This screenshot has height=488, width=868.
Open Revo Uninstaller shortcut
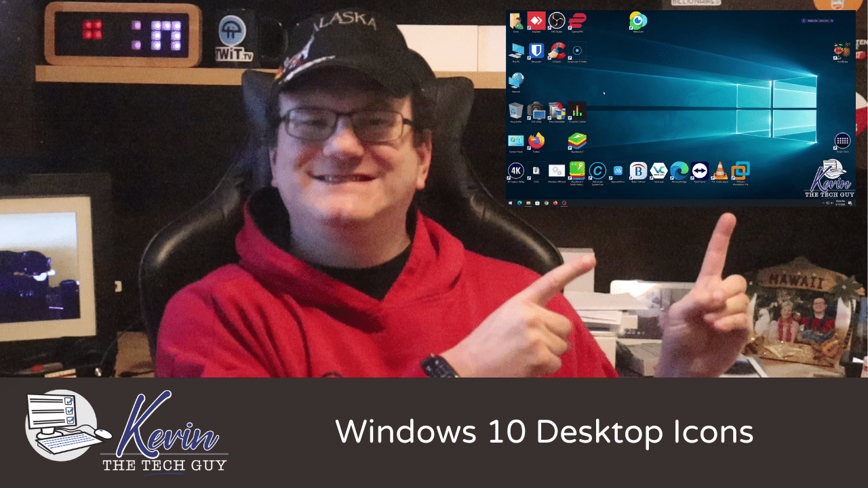click(557, 112)
